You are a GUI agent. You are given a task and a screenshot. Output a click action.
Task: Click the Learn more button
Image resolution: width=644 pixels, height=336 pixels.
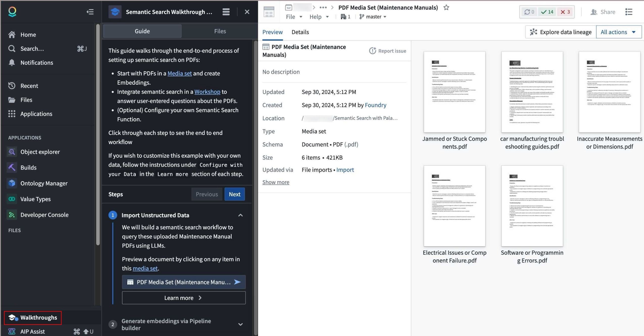pyautogui.click(x=184, y=298)
